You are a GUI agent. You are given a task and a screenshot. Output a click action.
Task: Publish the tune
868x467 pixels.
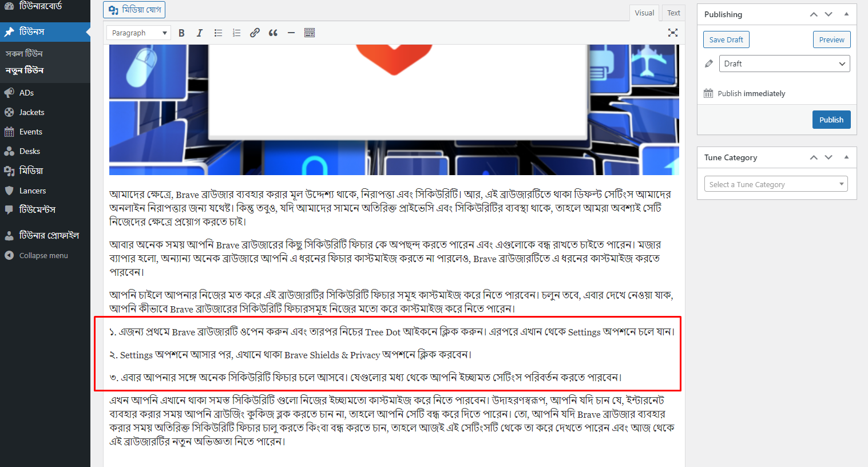pos(831,119)
